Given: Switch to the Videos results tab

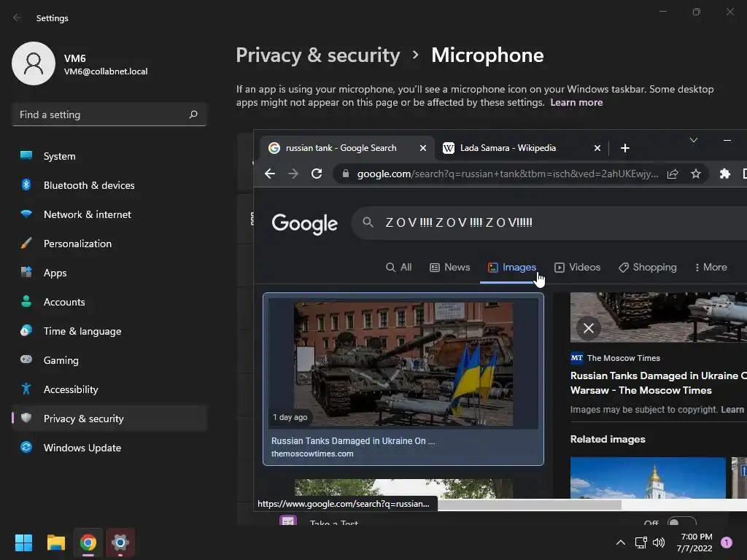Looking at the screenshot, I should [578, 267].
